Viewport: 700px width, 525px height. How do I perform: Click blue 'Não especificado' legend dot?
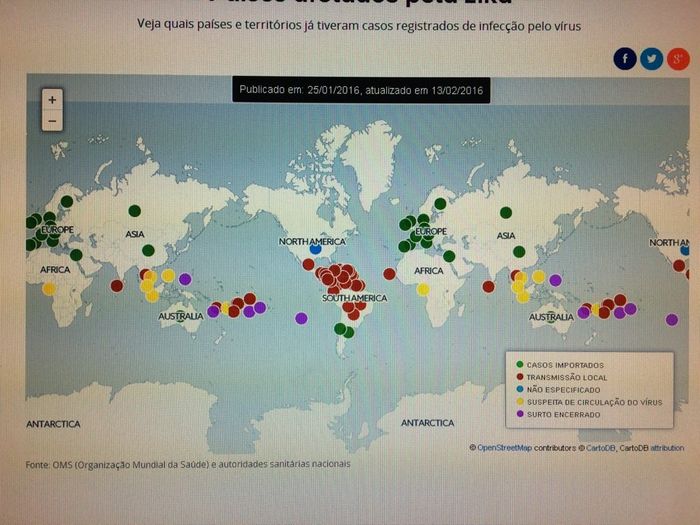pyautogui.click(x=521, y=390)
